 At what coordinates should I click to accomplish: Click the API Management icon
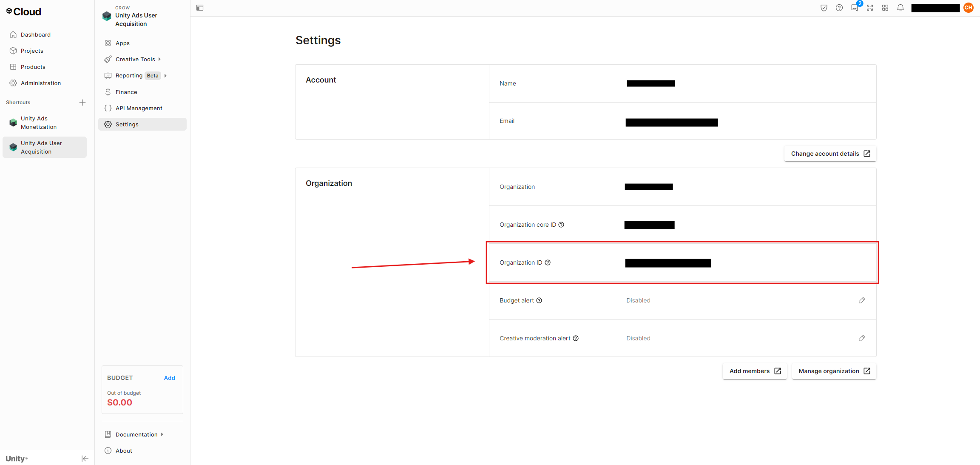tap(108, 108)
